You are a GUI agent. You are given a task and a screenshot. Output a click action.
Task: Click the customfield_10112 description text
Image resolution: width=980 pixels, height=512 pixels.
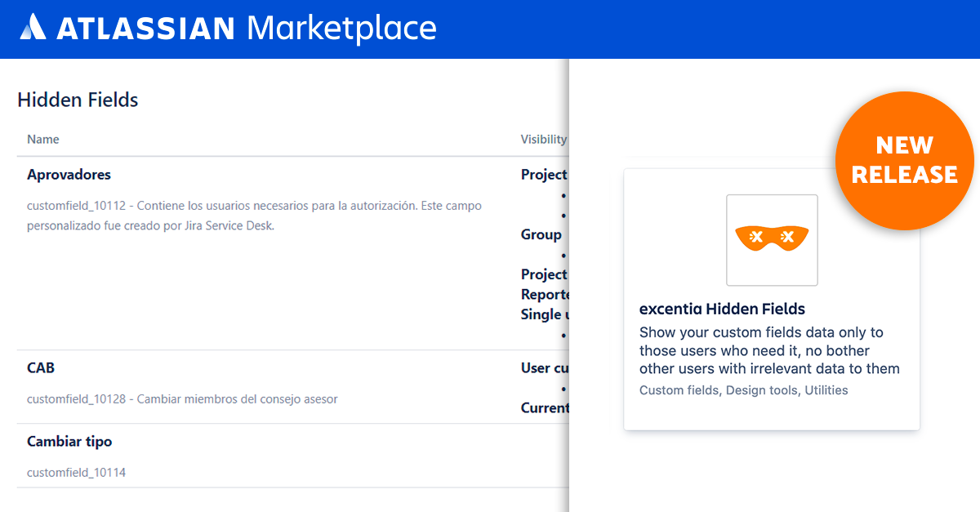(x=255, y=216)
